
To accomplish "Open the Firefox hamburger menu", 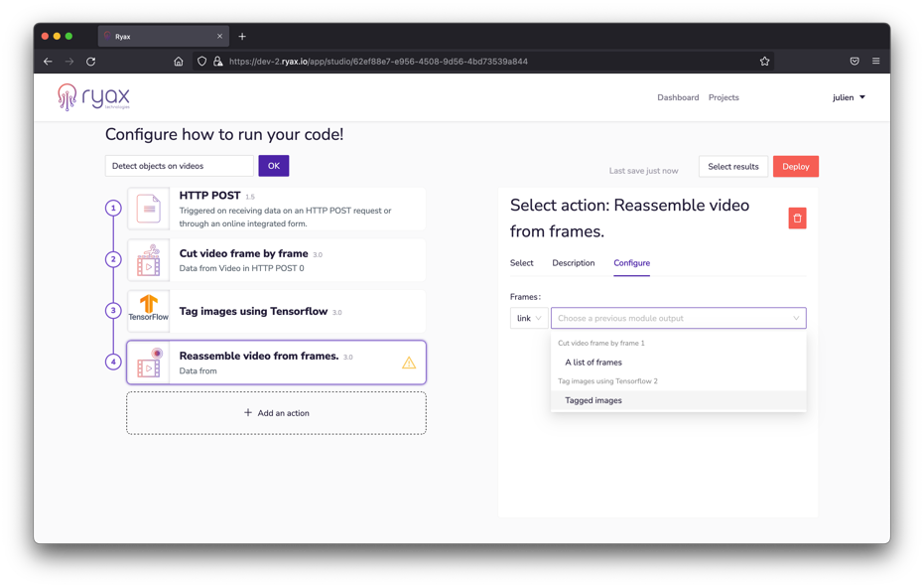I will pos(875,62).
